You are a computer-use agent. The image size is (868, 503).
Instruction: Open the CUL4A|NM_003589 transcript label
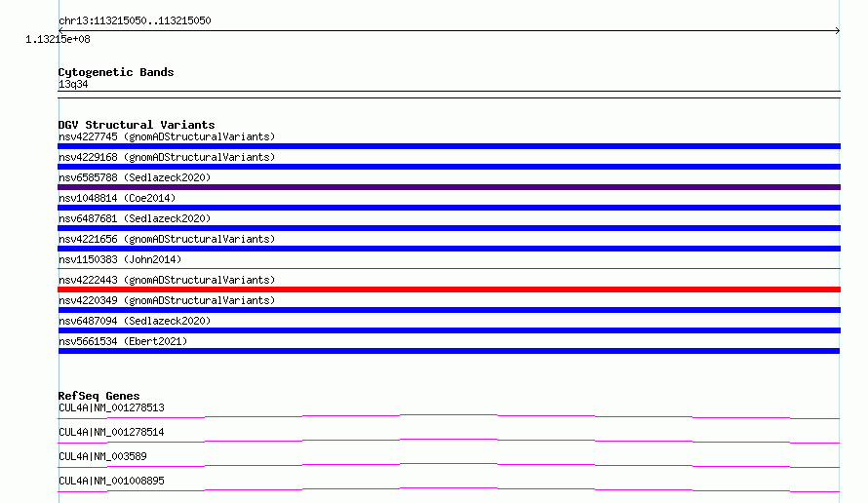[x=102, y=456]
